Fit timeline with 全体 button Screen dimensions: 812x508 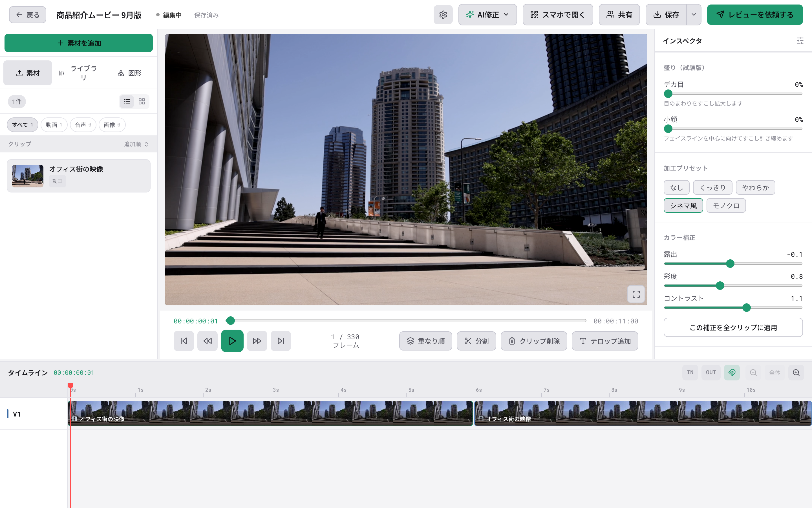pyautogui.click(x=775, y=373)
